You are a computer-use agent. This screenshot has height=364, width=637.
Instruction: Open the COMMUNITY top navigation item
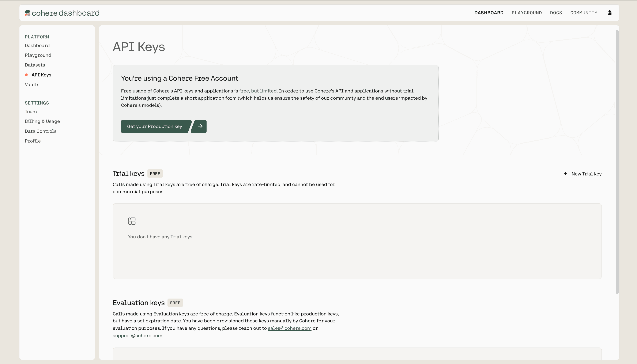(x=584, y=13)
